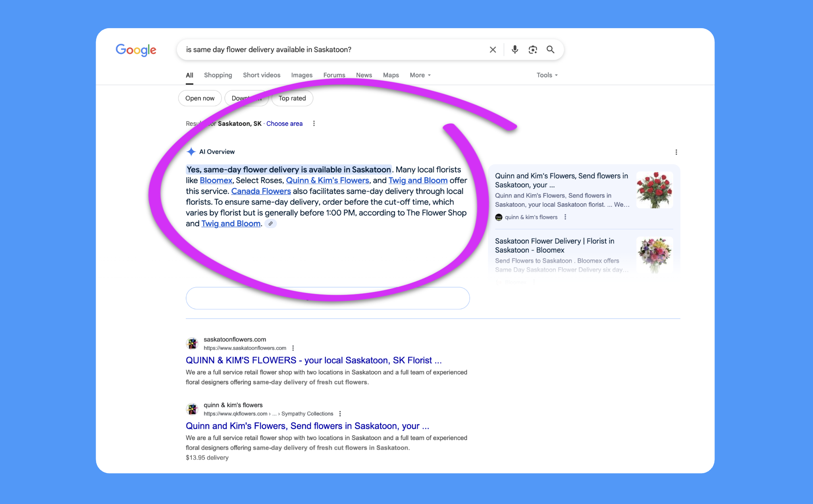Open Quinn and Kim's Flowers, Send flowers result title
Viewport: 813px width, 504px height.
point(307,426)
